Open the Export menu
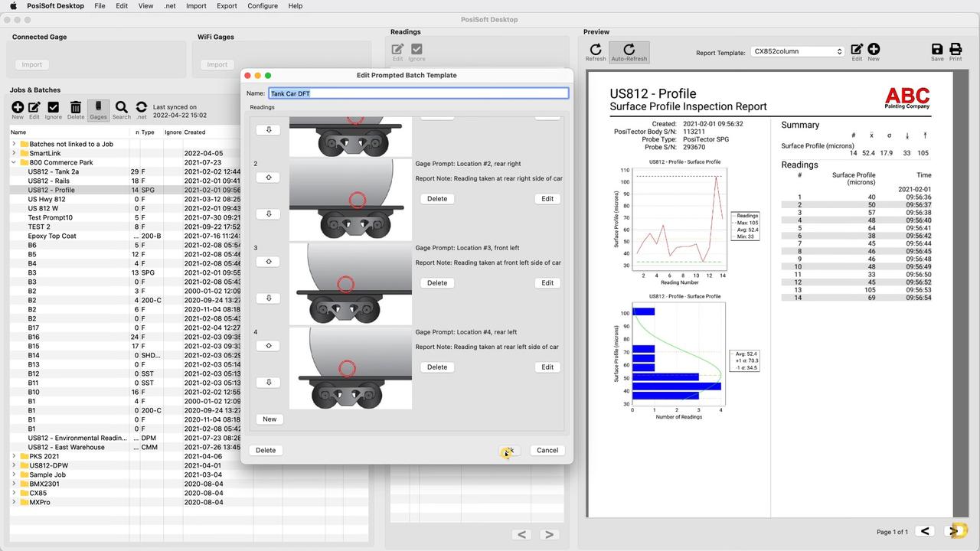Screen dimensions: 980x551 tap(227, 5)
